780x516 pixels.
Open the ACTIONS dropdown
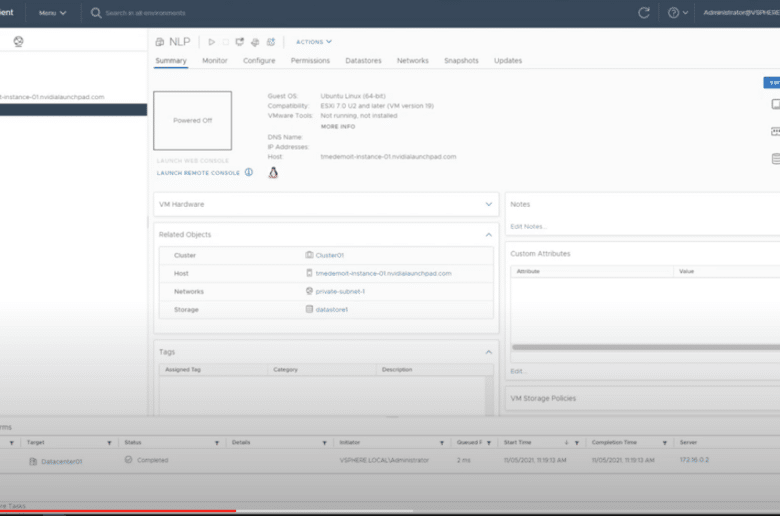314,42
